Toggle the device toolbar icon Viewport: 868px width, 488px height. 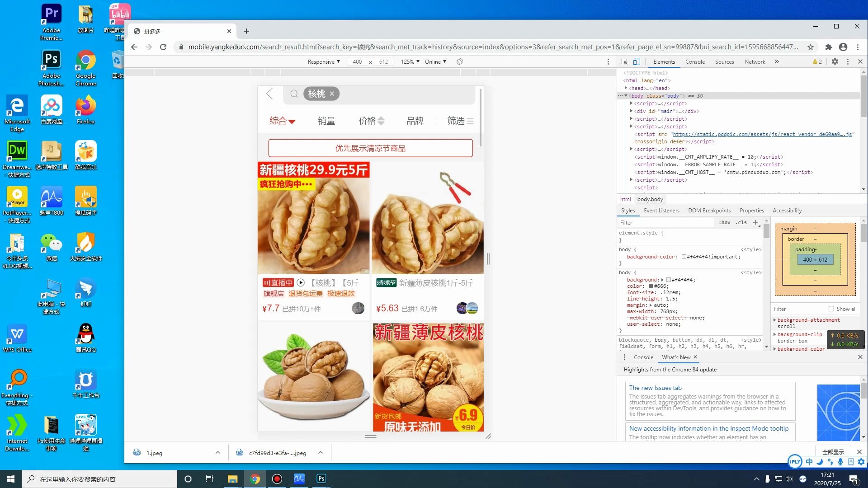point(637,62)
